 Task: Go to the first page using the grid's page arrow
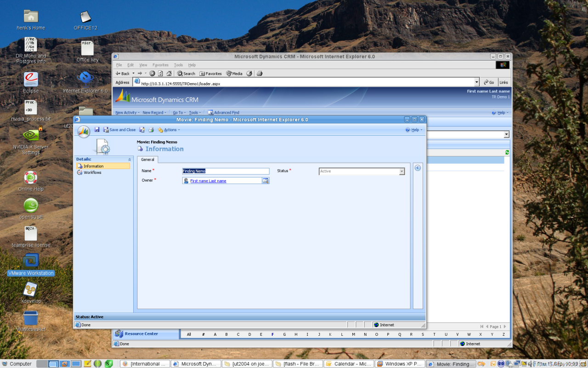pyautogui.click(x=481, y=327)
